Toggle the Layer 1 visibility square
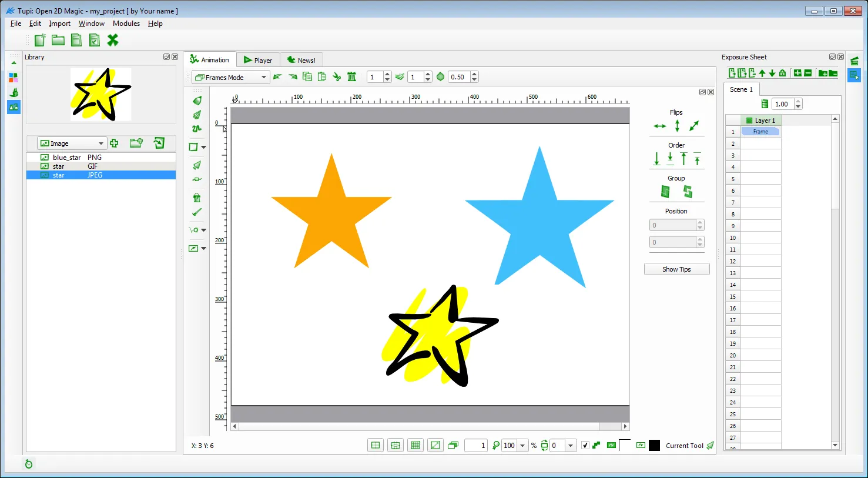 [x=749, y=121]
